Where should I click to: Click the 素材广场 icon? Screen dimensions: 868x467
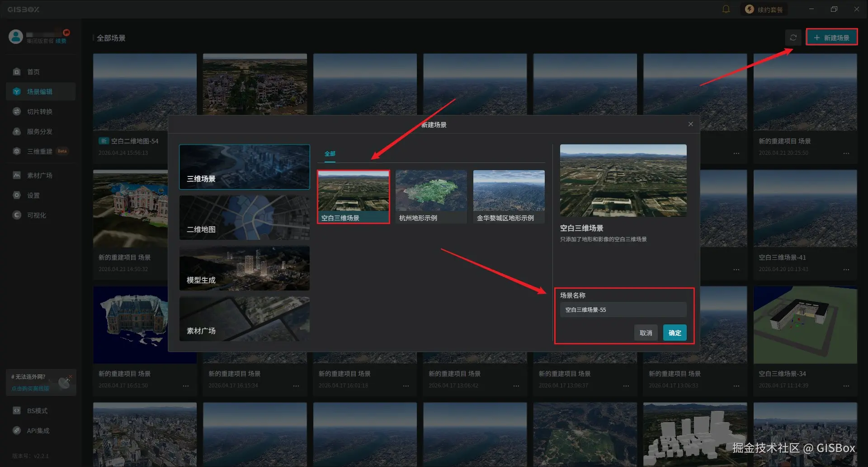tap(17, 176)
